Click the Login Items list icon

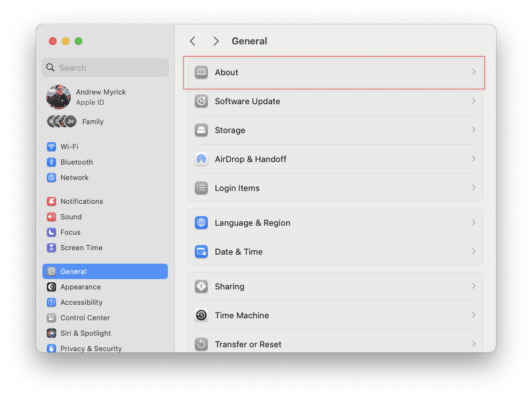tap(201, 188)
